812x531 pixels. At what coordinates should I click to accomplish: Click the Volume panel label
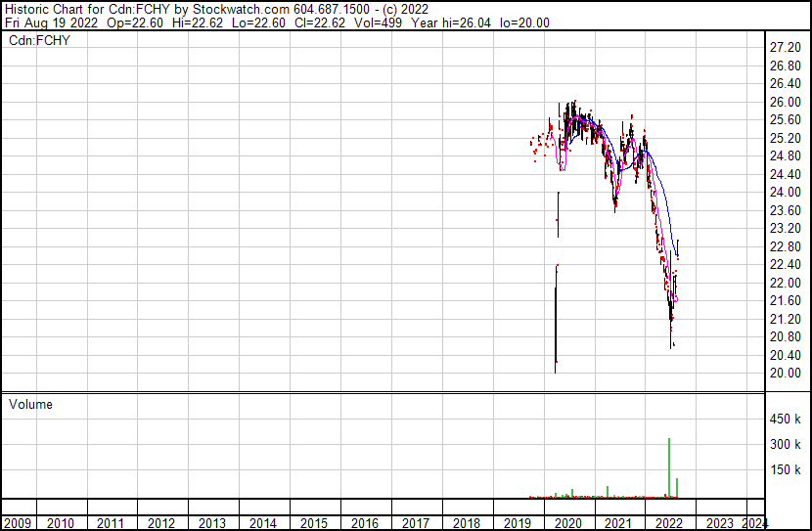(30, 404)
